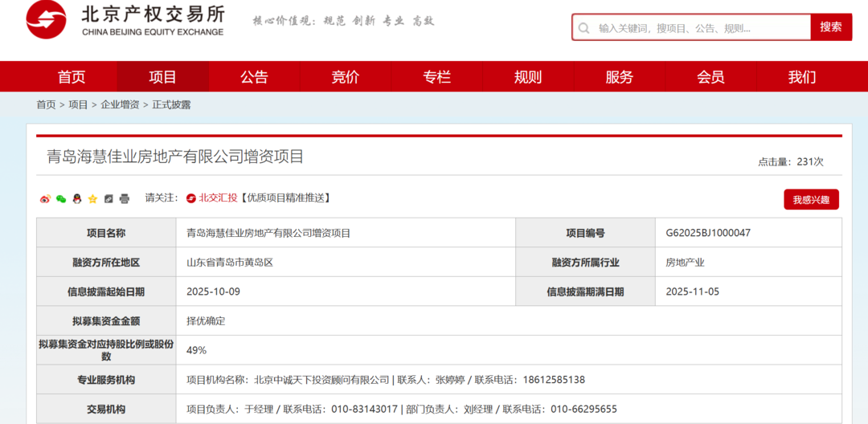This screenshot has width=868, height=424.
Task: Print the page with printer icon
Action: [125, 198]
